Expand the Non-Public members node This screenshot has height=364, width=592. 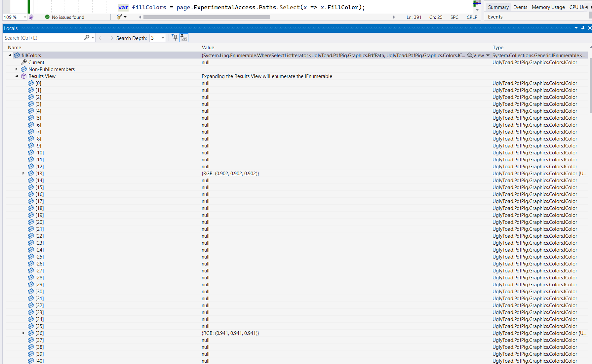click(x=17, y=69)
